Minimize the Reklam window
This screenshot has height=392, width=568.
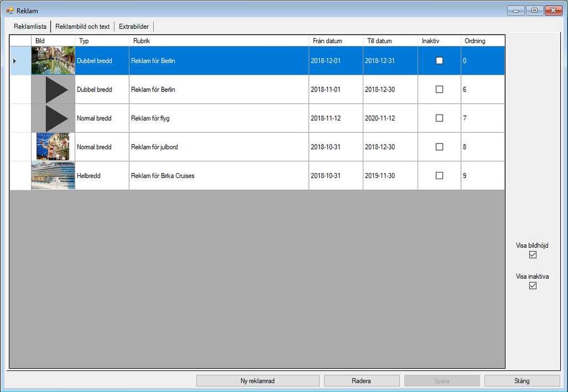516,11
